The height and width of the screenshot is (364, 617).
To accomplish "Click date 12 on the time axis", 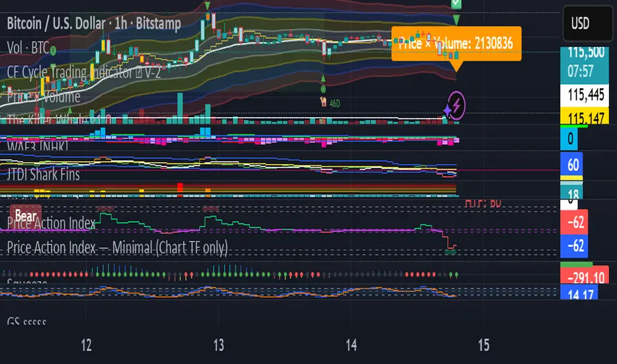I will 86,345.
